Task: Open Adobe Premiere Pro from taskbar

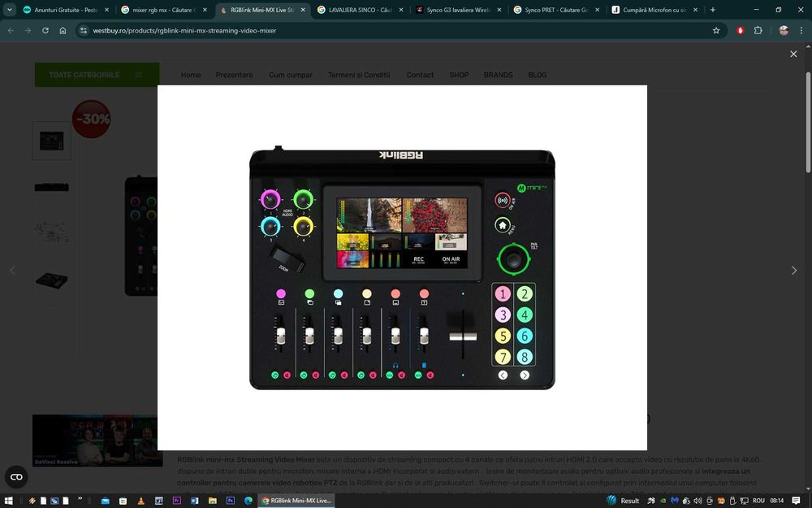Action: (176, 501)
